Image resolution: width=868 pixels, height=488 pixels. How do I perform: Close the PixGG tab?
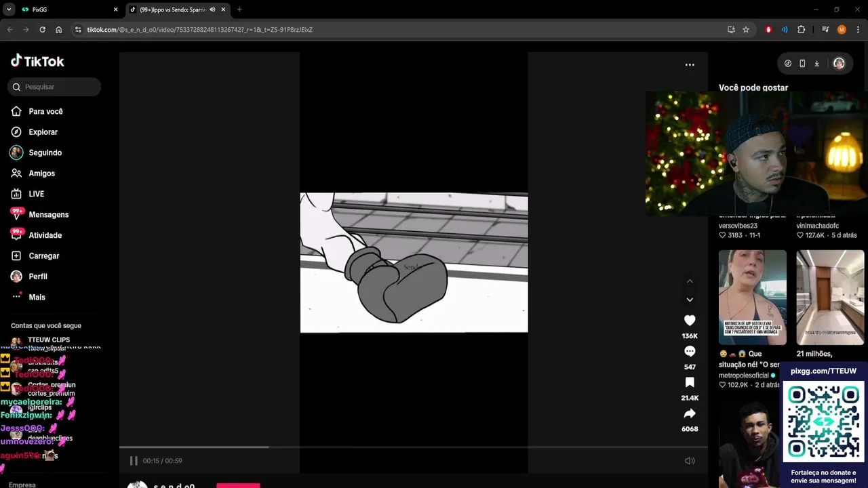[115, 9]
